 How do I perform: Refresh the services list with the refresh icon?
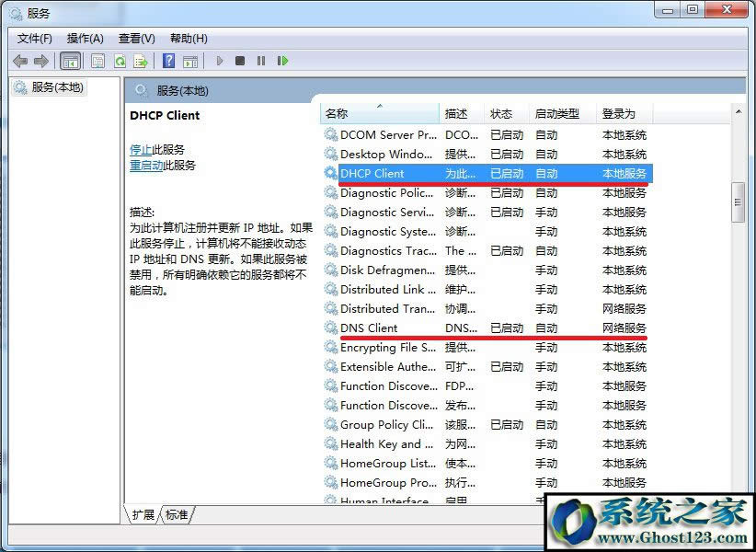tap(120, 61)
